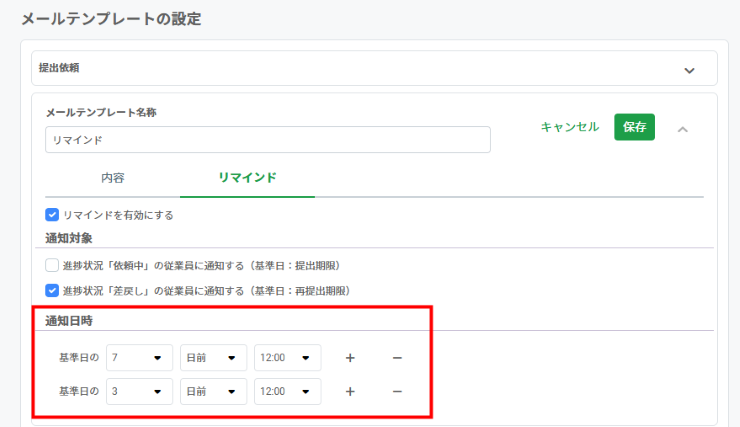Click the plus icon on the 7-day row

(350, 358)
